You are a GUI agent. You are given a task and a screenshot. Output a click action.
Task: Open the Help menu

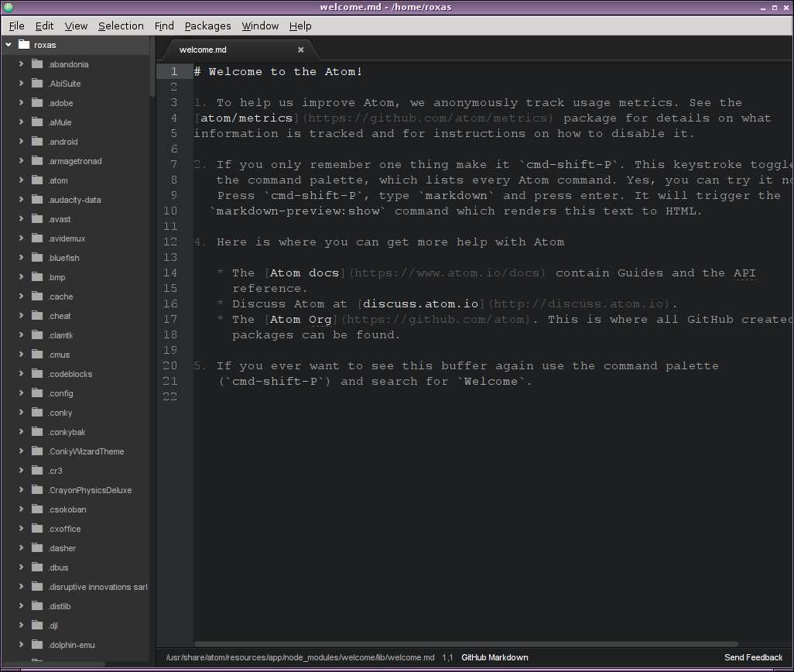pyautogui.click(x=300, y=26)
